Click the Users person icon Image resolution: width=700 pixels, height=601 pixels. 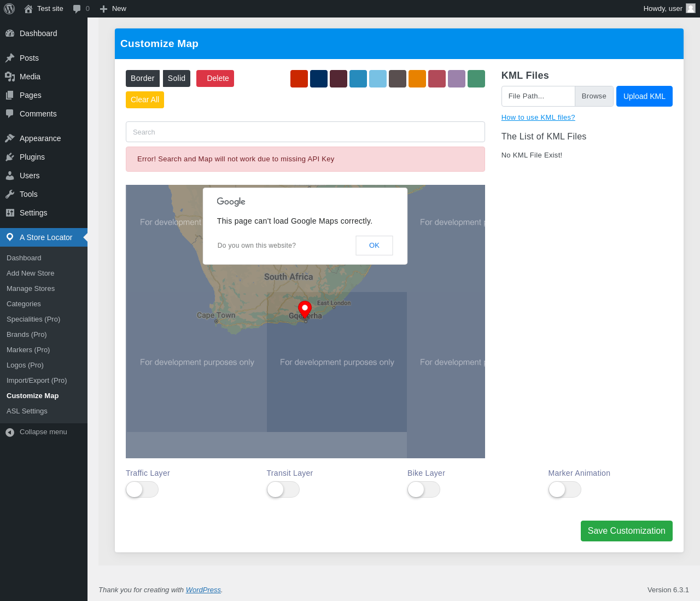pos(10,176)
